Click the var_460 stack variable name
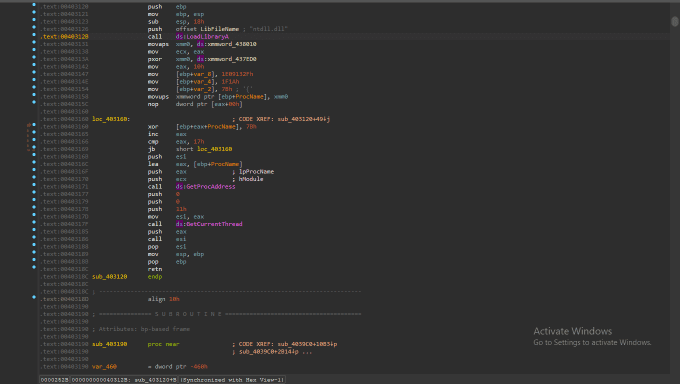This screenshot has width=680, height=384. [x=104, y=367]
